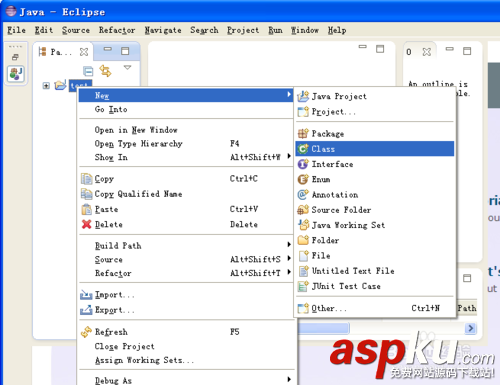Collapse All in Package Explorer toolbar
Screen dimensions: 500x385
pyautogui.click(x=88, y=71)
